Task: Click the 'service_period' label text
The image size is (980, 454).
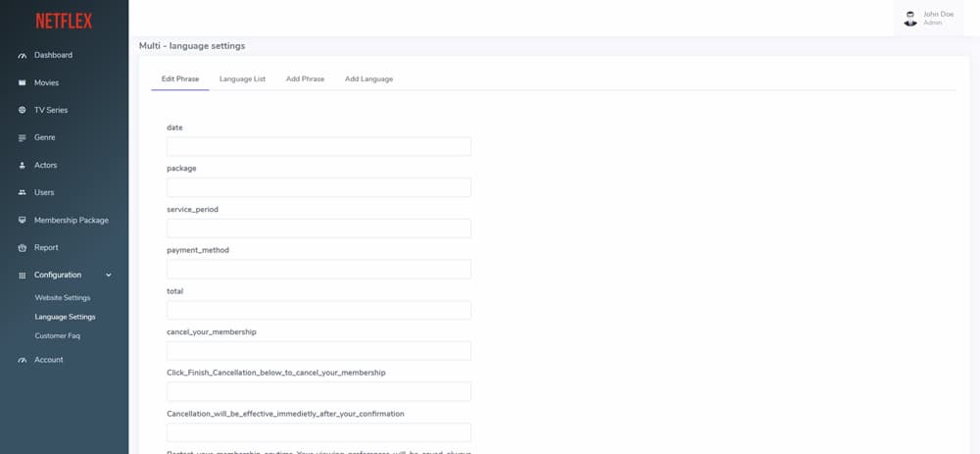Action: click(192, 210)
